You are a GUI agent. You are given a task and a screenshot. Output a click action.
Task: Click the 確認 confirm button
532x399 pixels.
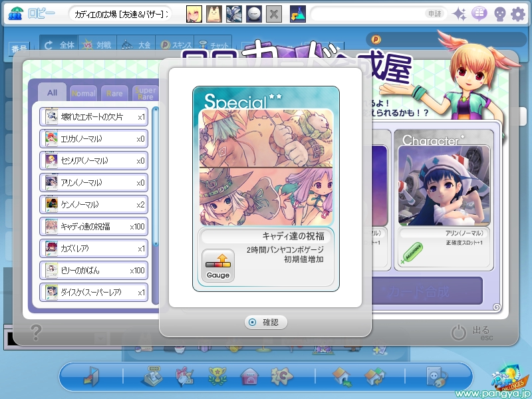point(265,323)
